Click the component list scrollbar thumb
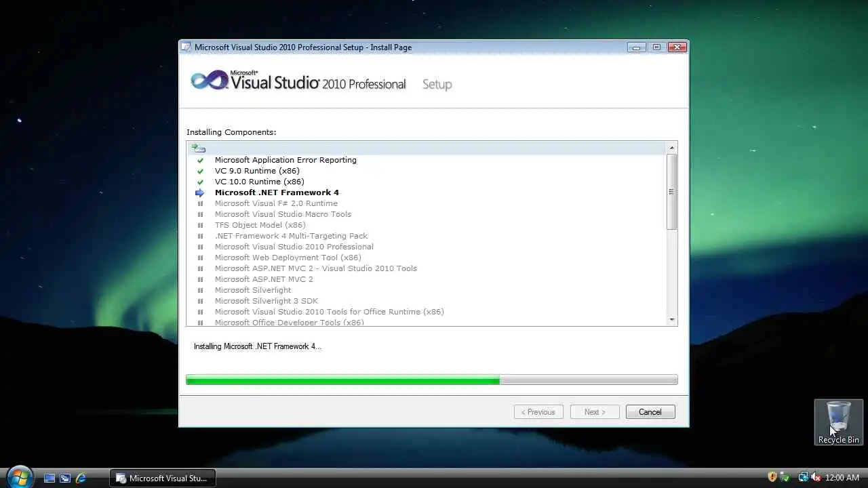This screenshot has height=488, width=868. 672,192
